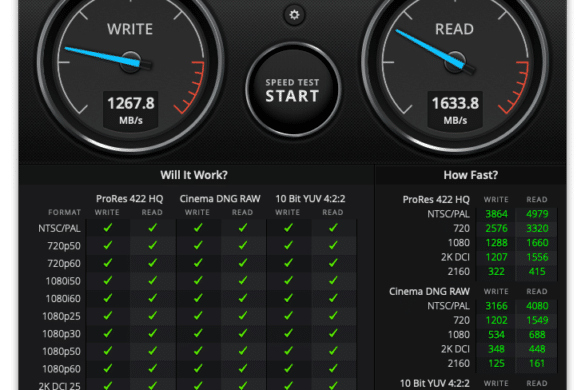Select the 1633.8 MB/s read readout
Screen dimensions: 585x390
(455, 110)
